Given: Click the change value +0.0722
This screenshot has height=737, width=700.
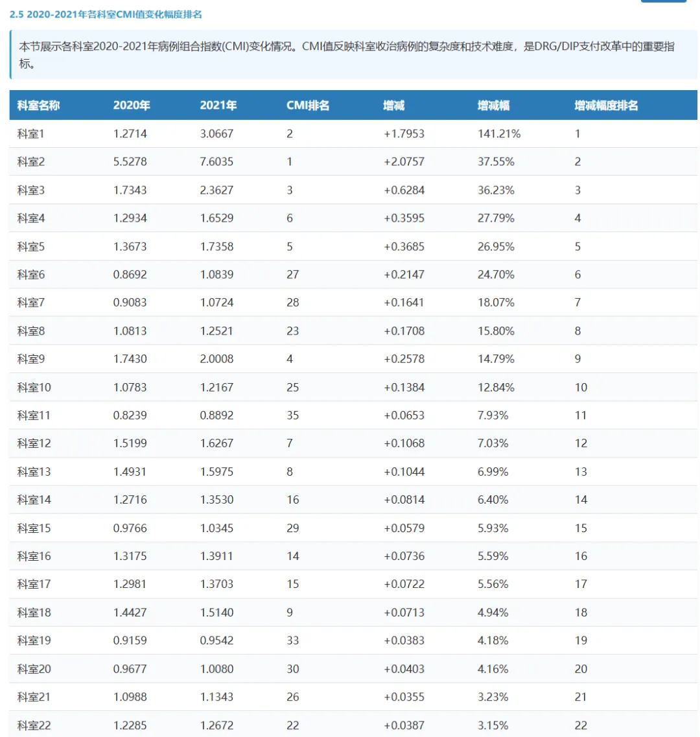Looking at the screenshot, I should tap(404, 584).
